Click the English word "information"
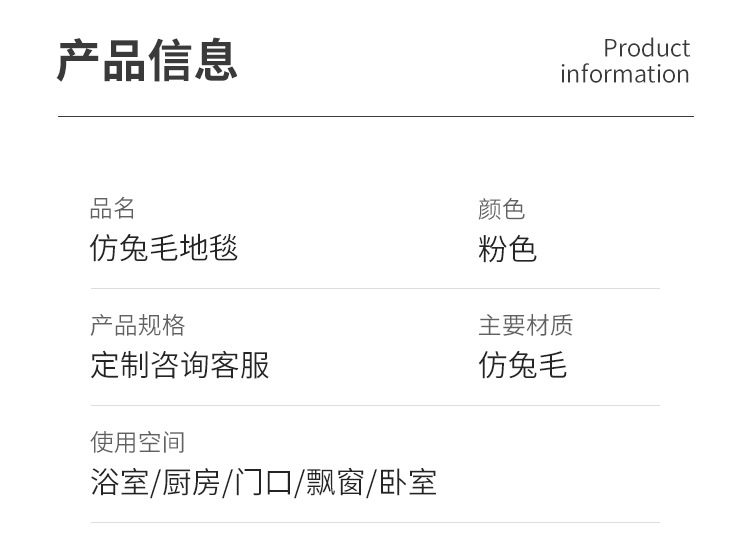The width and height of the screenshot is (750, 557). pos(624,74)
